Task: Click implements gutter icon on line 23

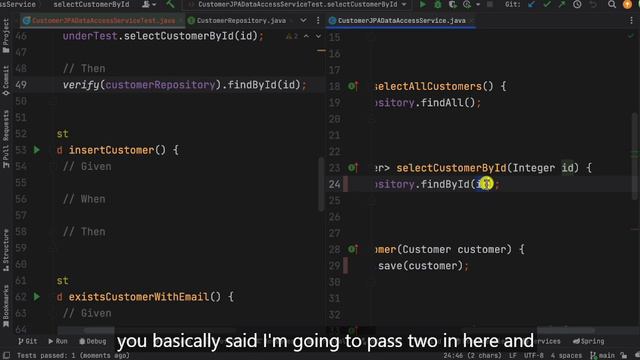Action: coord(353,167)
